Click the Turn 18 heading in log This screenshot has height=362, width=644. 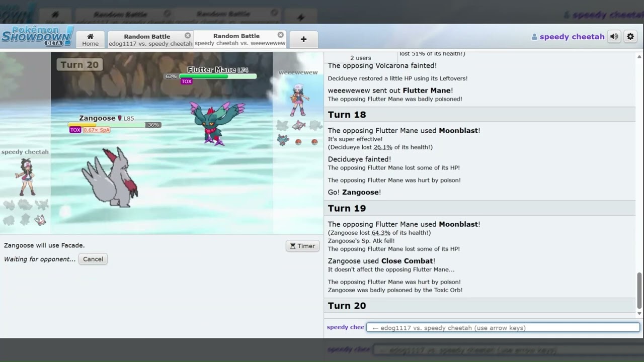pos(347,115)
